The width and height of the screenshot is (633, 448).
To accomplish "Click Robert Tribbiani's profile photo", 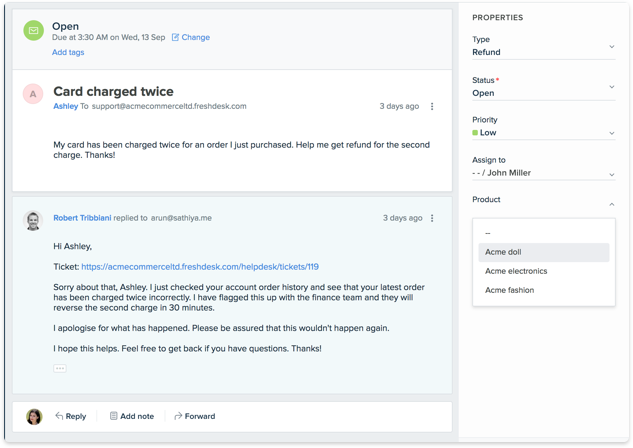I will [34, 221].
